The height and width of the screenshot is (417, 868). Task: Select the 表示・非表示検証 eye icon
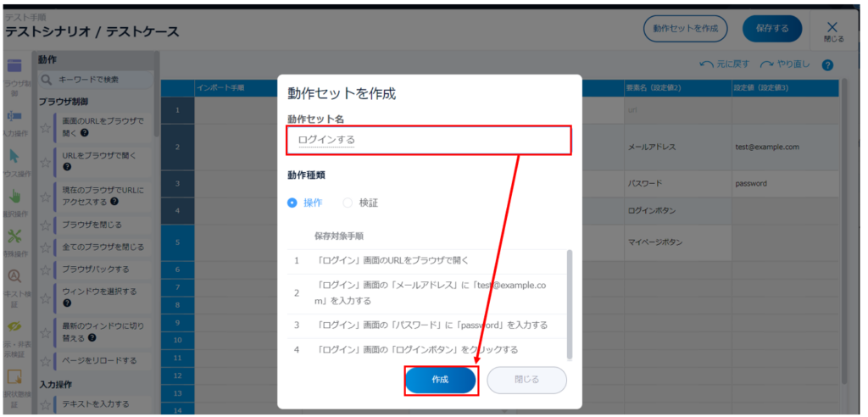coord(14,326)
